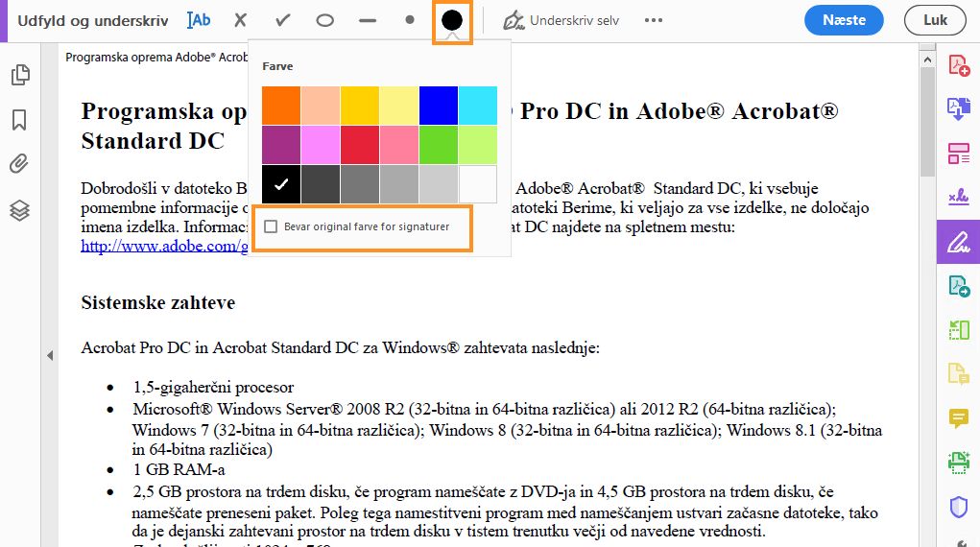
Task: Choose the pink-magenta color swatch
Action: pyautogui.click(x=321, y=145)
